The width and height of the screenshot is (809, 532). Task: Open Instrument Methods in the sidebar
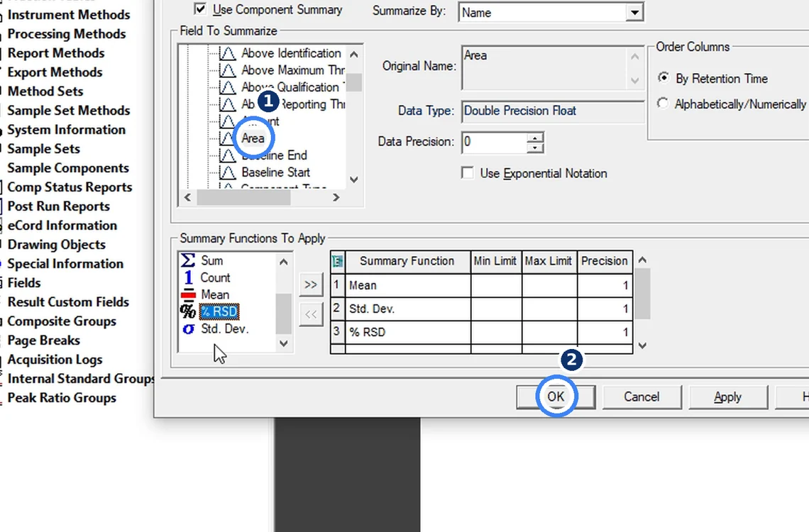point(69,14)
